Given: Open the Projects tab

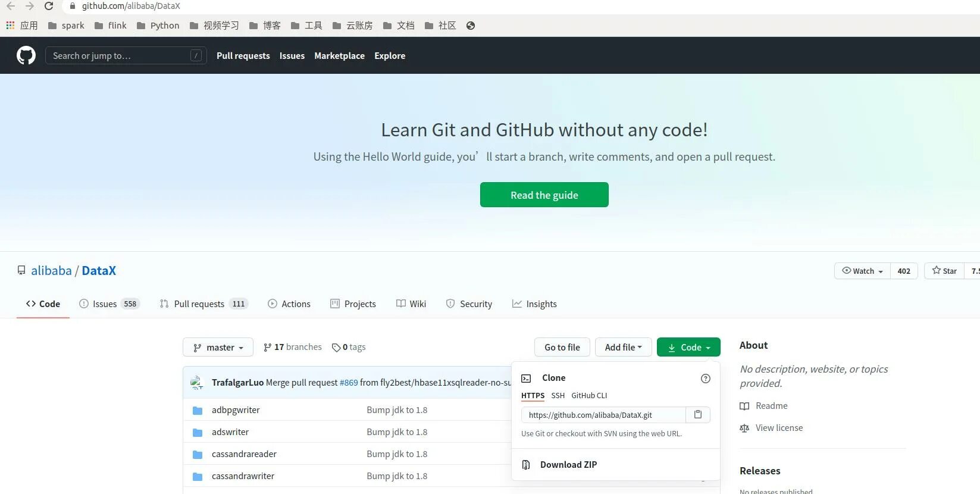Looking at the screenshot, I should click(353, 304).
